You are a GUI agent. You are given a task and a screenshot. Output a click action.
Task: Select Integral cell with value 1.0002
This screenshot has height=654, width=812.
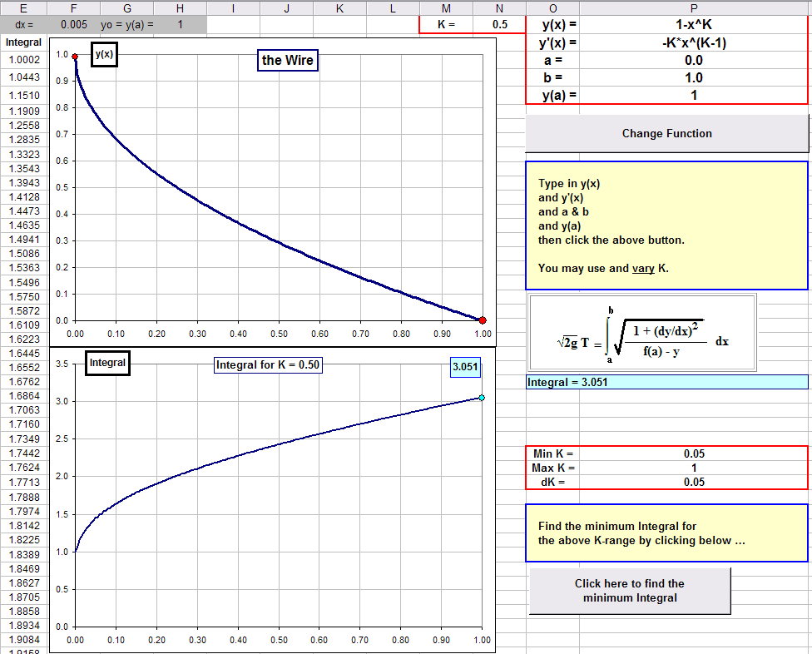24,60
